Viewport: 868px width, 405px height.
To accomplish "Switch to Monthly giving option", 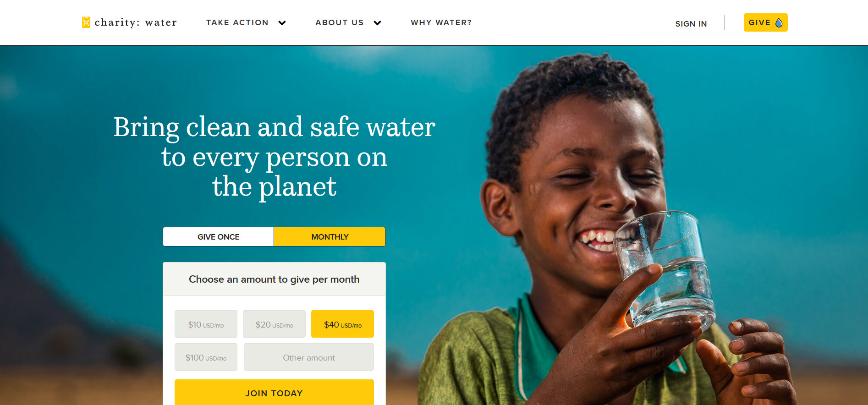I will pos(330,237).
